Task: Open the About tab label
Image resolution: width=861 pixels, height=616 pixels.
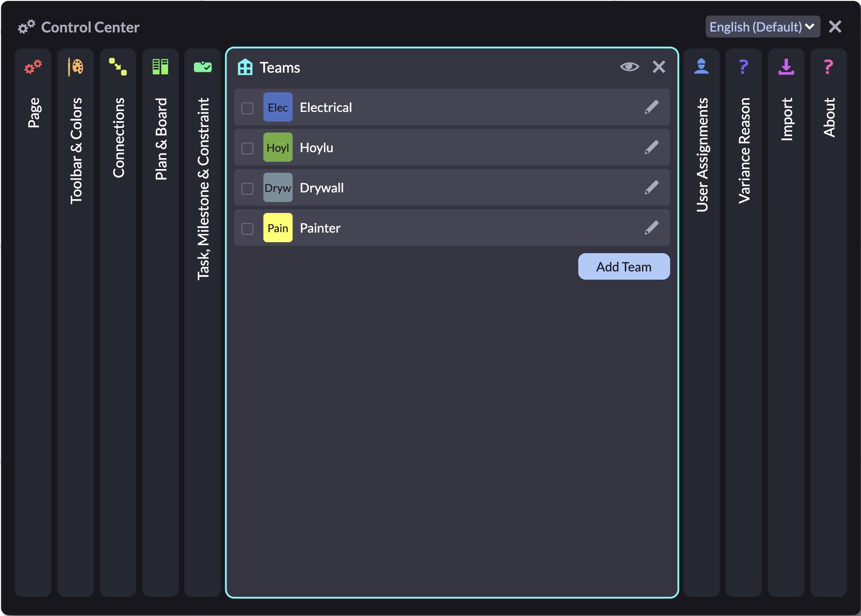Action: point(829,117)
